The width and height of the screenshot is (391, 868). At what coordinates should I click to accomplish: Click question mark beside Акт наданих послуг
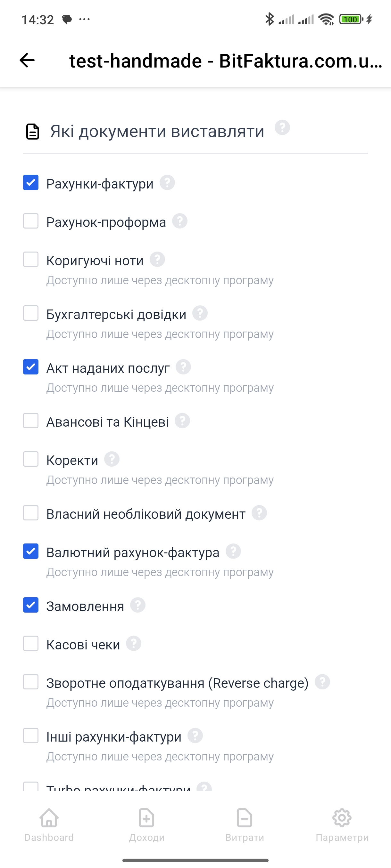pyautogui.click(x=183, y=367)
